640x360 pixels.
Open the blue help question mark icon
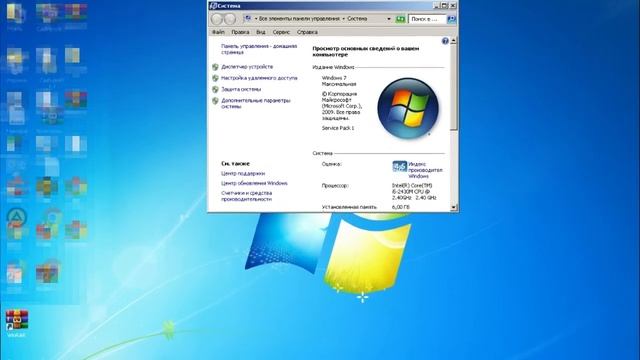[445, 41]
